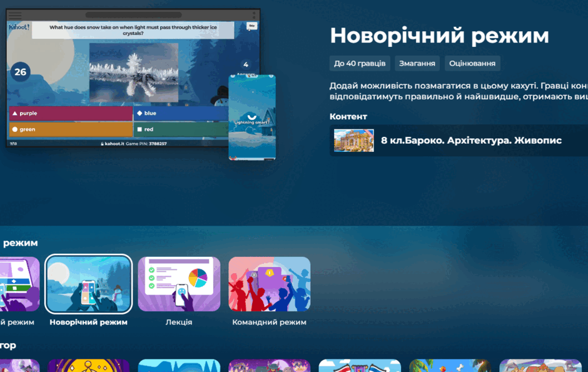Open the game card with red and blue banners

[x=360, y=366]
